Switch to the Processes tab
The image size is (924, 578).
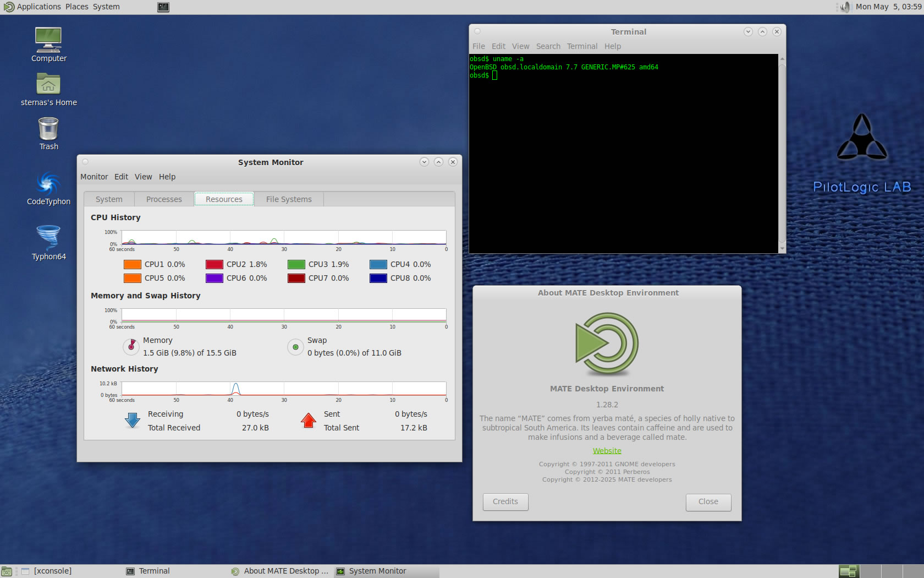point(164,199)
